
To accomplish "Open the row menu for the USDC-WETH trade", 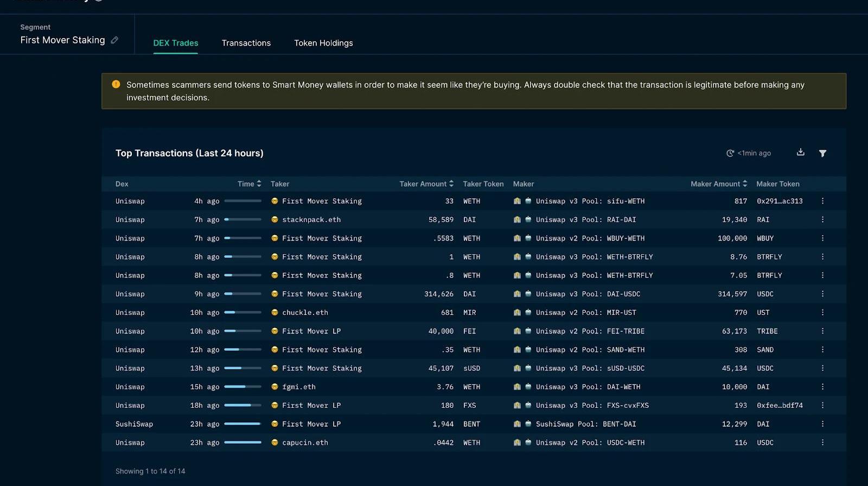I will click(822, 443).
